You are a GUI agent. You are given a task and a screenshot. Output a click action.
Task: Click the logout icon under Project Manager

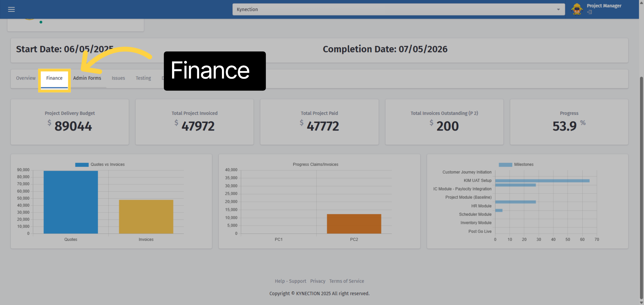click(x=589, y=12)
